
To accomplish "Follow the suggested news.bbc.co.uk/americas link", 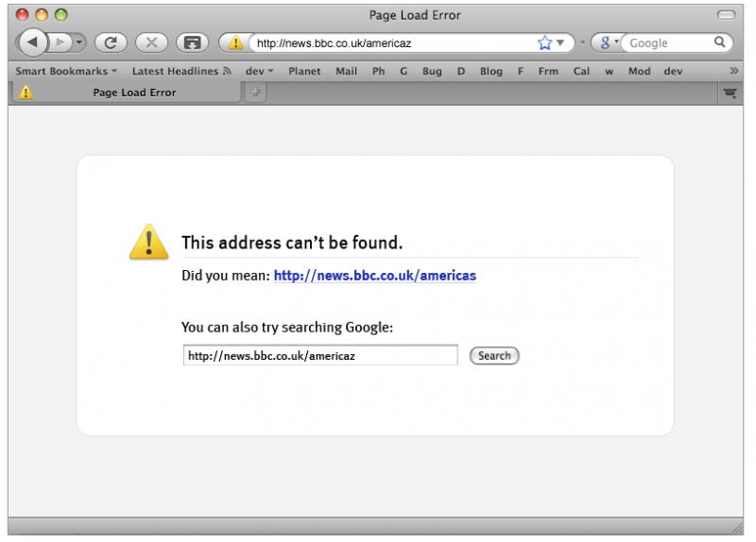I will tap(374, 276).
